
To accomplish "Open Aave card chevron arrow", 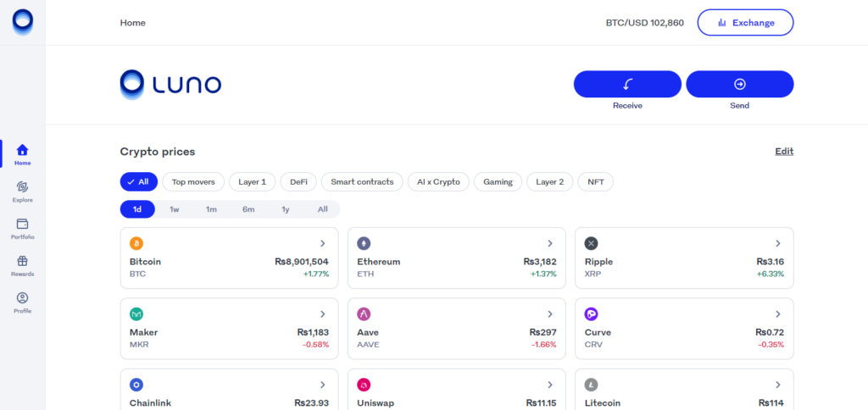I will tap(550, 314).
